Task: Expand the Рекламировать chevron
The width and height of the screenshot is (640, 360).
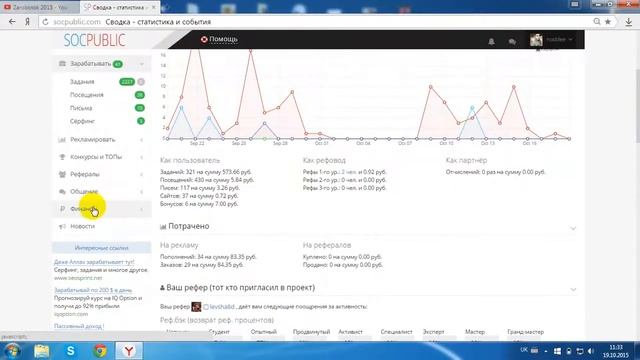Action: tap(142, 140)
